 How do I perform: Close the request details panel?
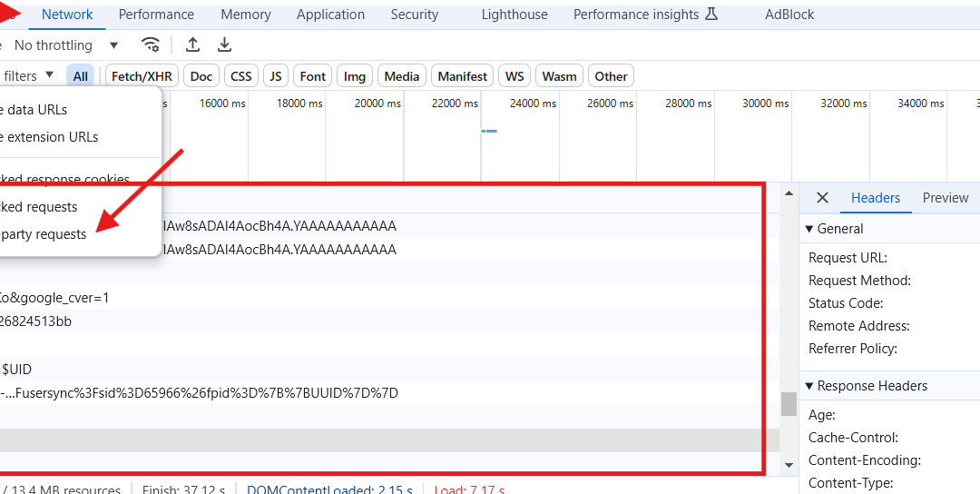click(822, 198)
